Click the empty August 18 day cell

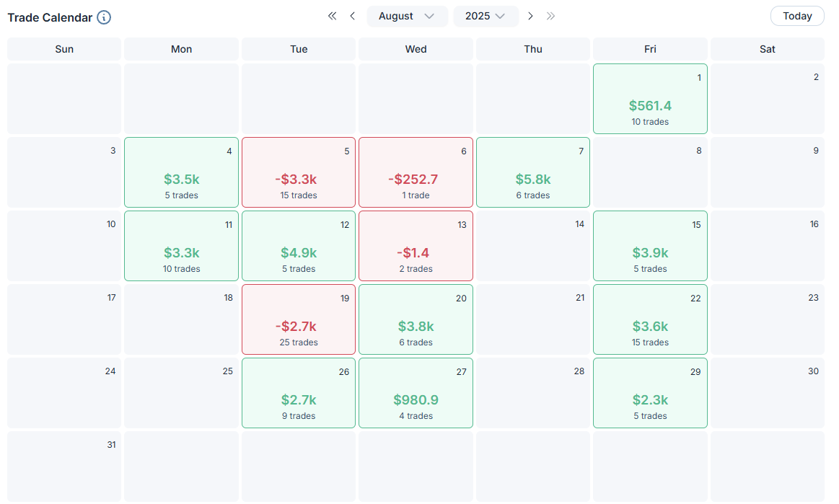click(181, 319)
